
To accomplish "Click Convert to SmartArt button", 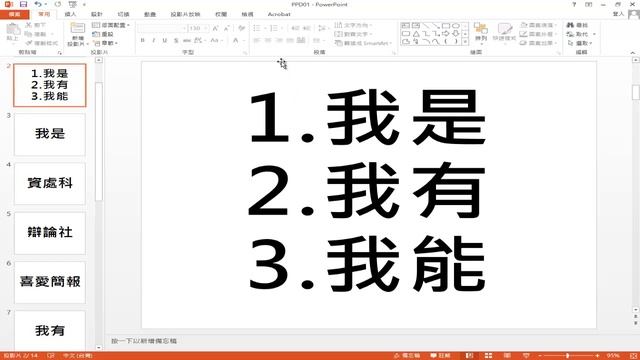I will [363, 43].
